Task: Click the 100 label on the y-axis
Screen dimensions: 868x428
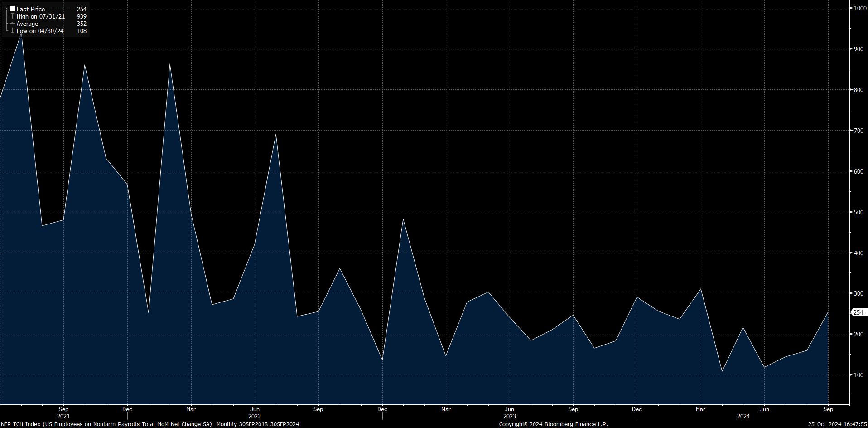Action: (858, 375)
